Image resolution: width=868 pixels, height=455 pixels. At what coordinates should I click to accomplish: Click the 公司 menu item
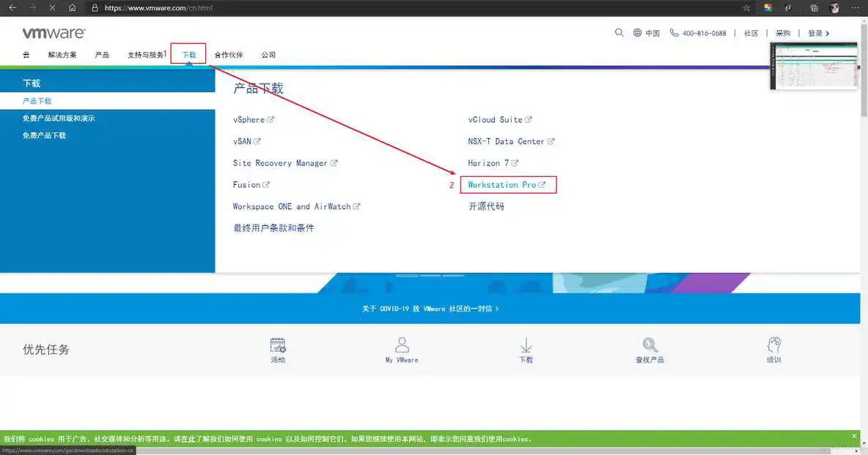tap(269, 54)
